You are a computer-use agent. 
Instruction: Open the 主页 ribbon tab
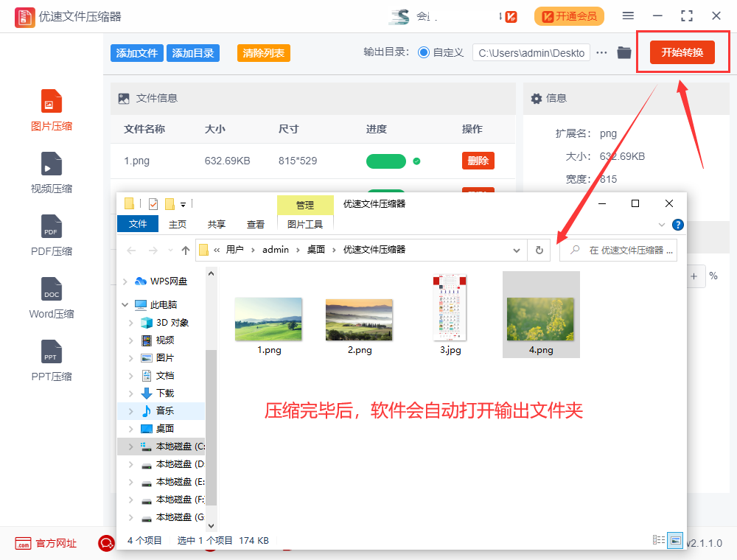pyautogui.click(x=178, y=224)
